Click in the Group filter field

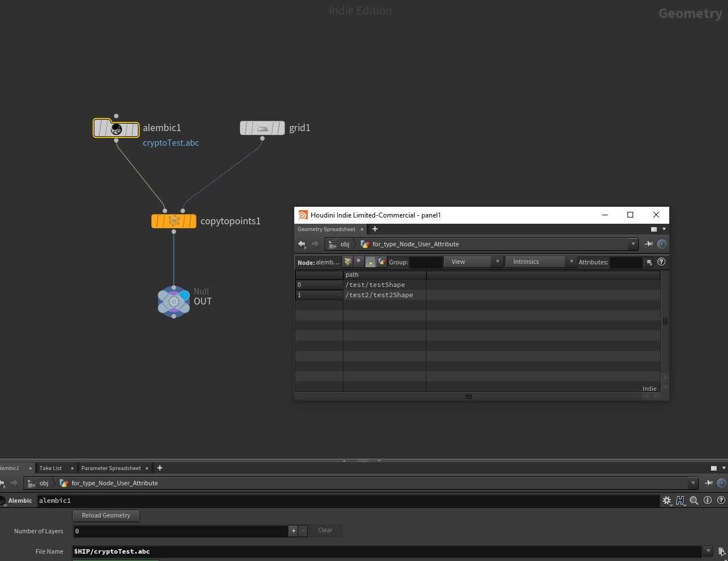[426, 262]
